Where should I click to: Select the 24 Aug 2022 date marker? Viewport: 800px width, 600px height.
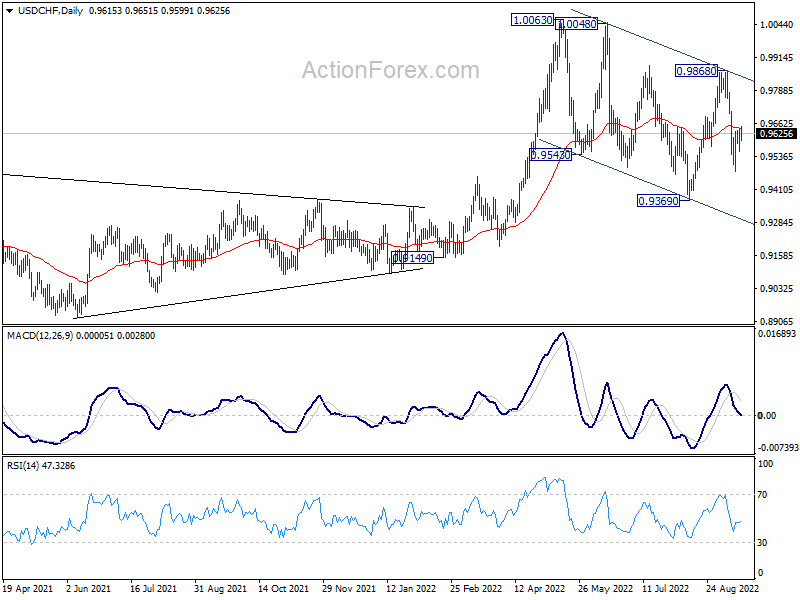pos(732,589)
